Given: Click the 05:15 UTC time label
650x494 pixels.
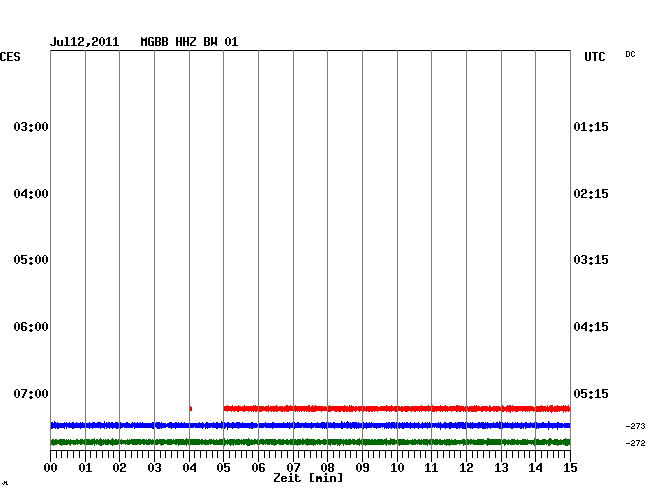Looking at the screenshot, I should (x=591, y=393).
